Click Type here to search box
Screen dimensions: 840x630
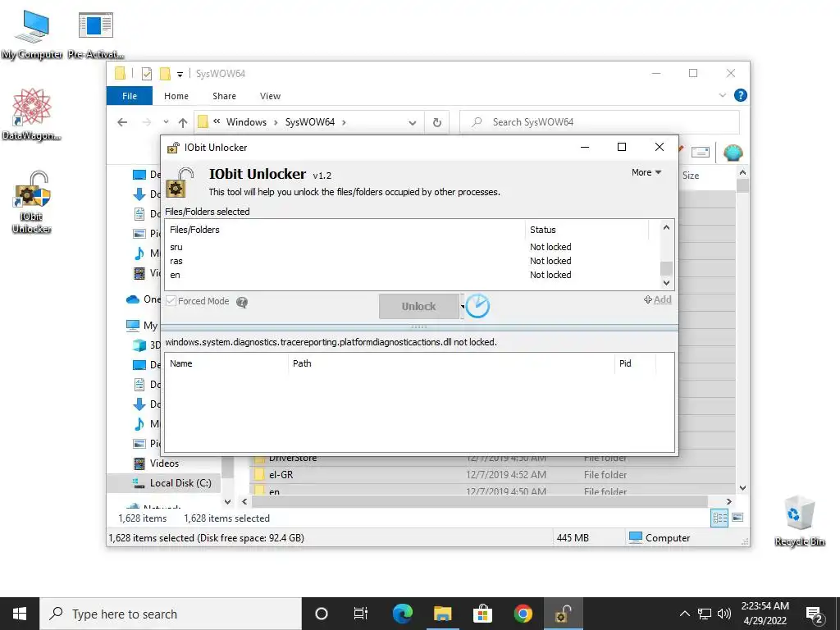tap(171, 614)
